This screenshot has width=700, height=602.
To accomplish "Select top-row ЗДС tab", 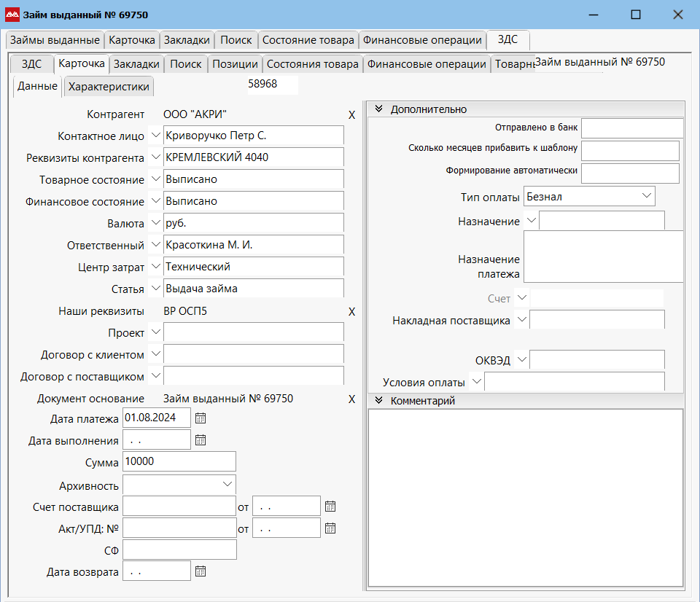I will coord(508,39).
